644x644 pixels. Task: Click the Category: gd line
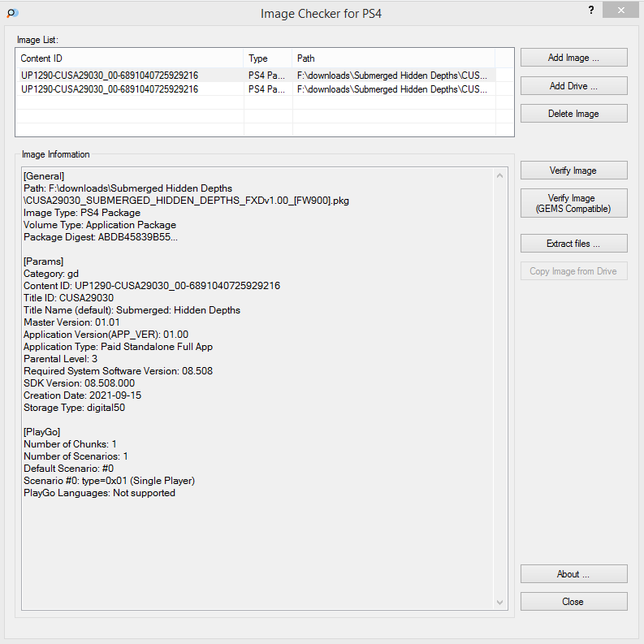(51, 274)
